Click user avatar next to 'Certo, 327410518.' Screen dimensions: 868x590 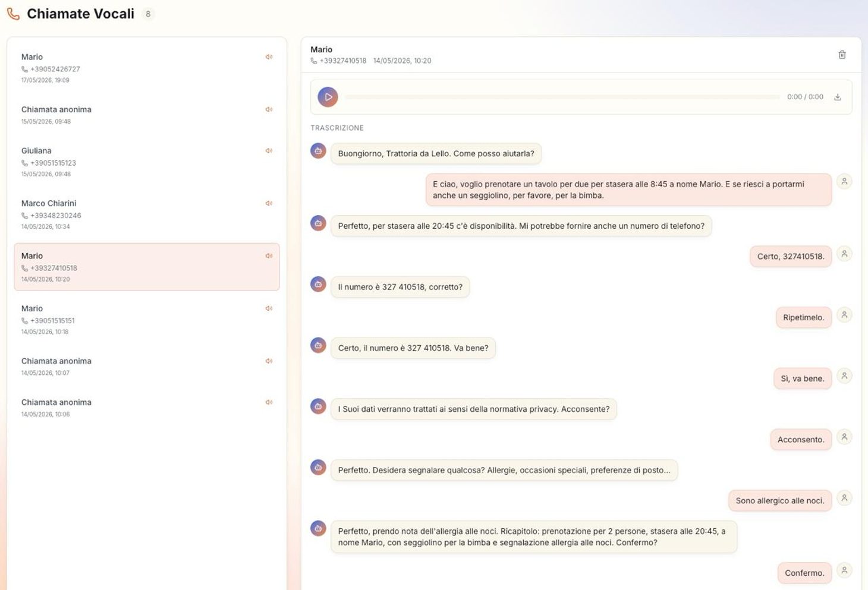(x=844, y=254)
